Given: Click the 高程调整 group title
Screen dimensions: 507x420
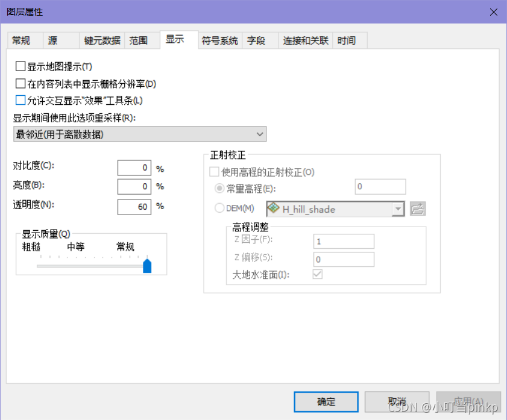Looking at the screenshot, I should click(251, 227).
